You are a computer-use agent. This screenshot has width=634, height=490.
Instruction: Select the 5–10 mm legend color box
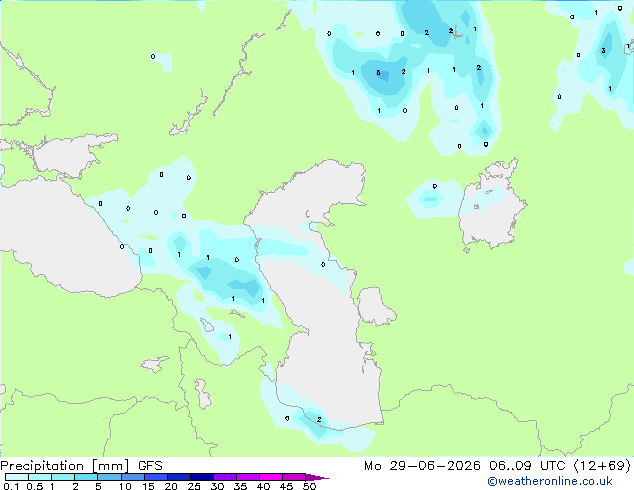(109, 477)
